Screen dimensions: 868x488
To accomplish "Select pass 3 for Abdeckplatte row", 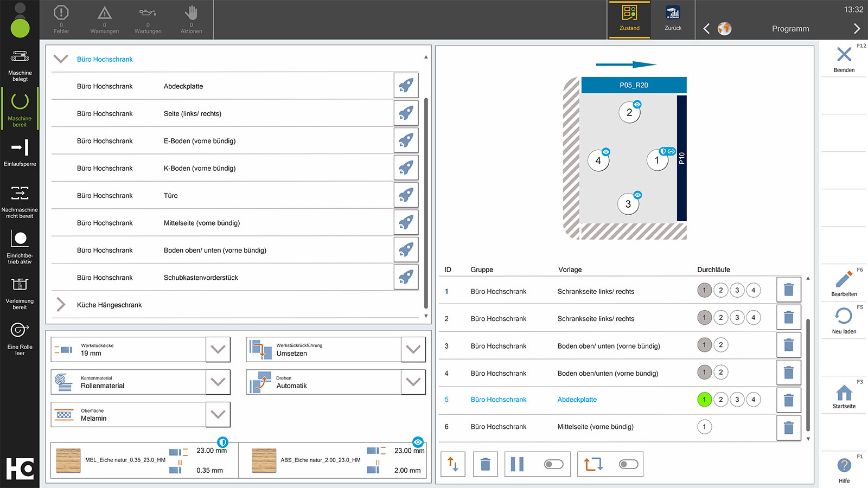I will tap(737, 400).
